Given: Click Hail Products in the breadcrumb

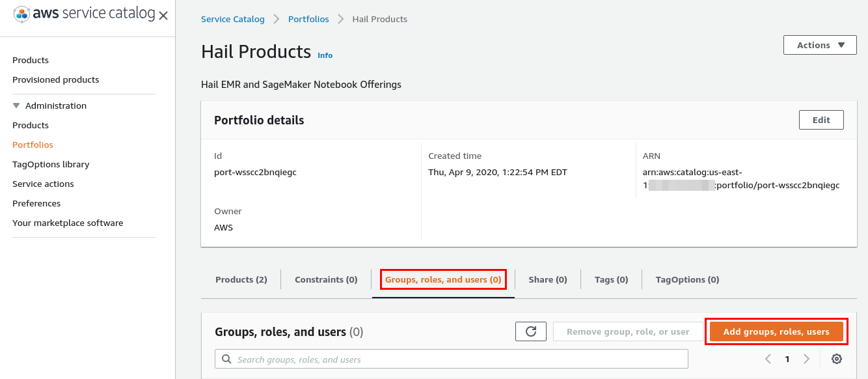Looking at the screenshot, I should point(380,19).
